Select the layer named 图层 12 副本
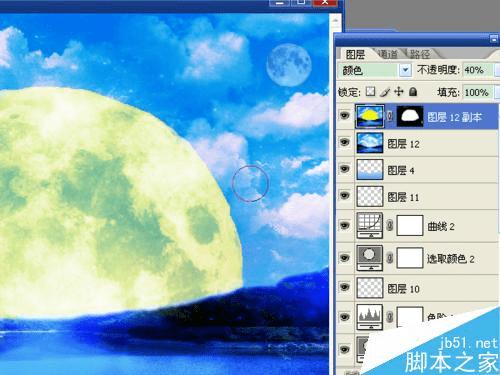 pos(454,117)
